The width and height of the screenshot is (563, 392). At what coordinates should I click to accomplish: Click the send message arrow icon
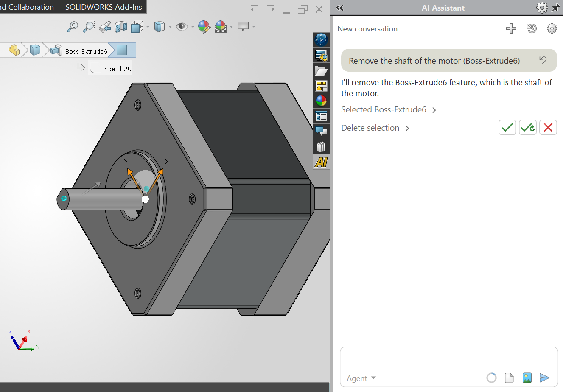[545, 378]
